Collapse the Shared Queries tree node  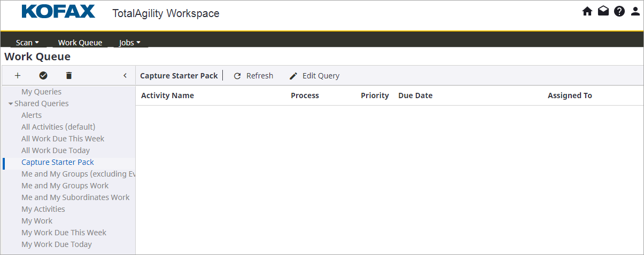[x=11, y=103]
